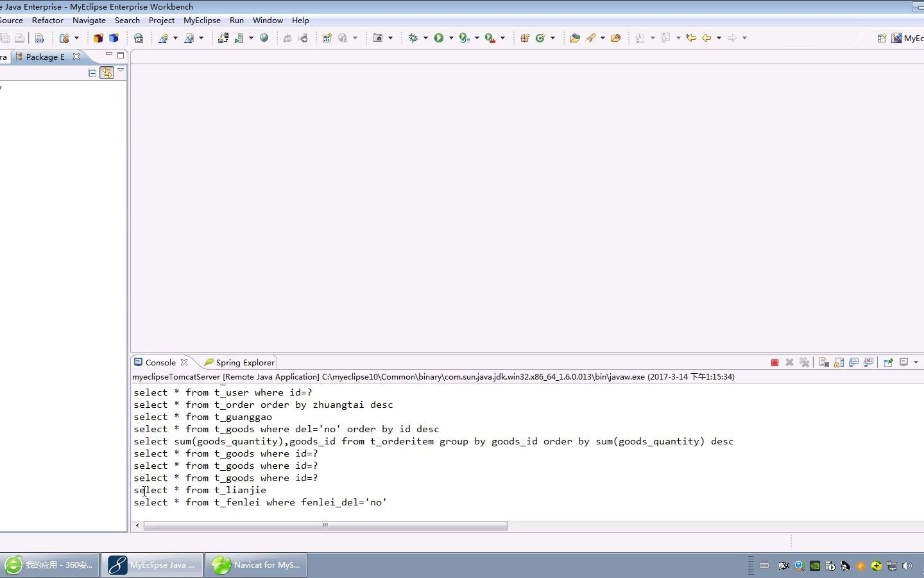The width and height of the screenshot is (924, 578).
Task: Click the 360 app taskbar button
Action: click(x=49, y=565)
